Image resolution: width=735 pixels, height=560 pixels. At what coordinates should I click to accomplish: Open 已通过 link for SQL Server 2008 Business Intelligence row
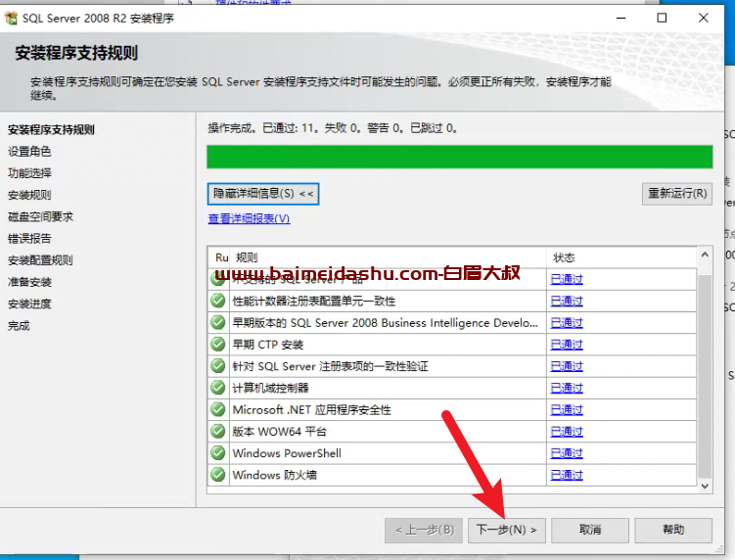tap(567, 323)
